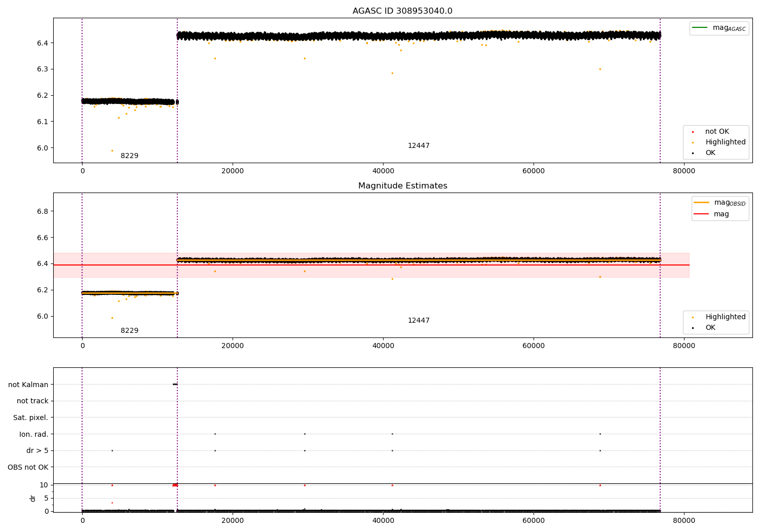Screen dimensions: 760x532
Task: Click the 'Sat. pixel.' row label
Action: 30,417
